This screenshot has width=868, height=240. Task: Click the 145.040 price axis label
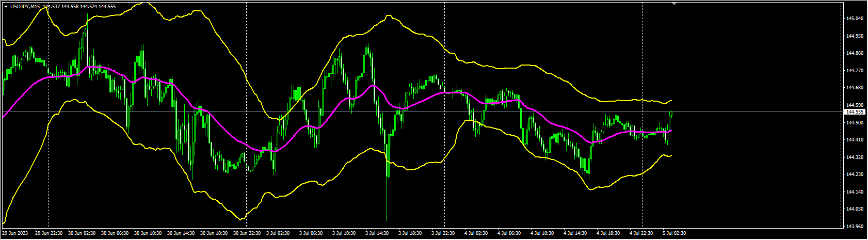click(x=855, y=19)
